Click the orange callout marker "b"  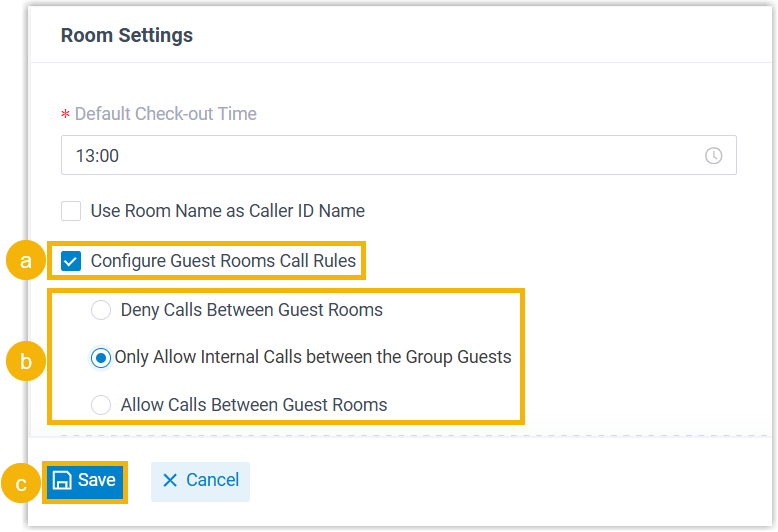click(x=26, y=361)
